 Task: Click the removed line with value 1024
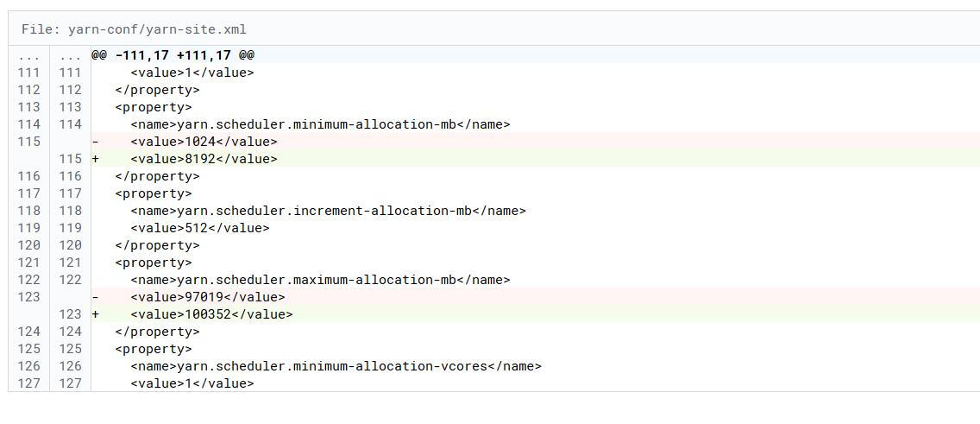[x=204, y=142]
